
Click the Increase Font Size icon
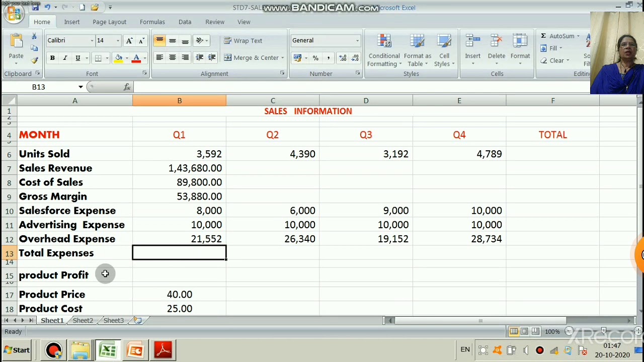(129, 41)
